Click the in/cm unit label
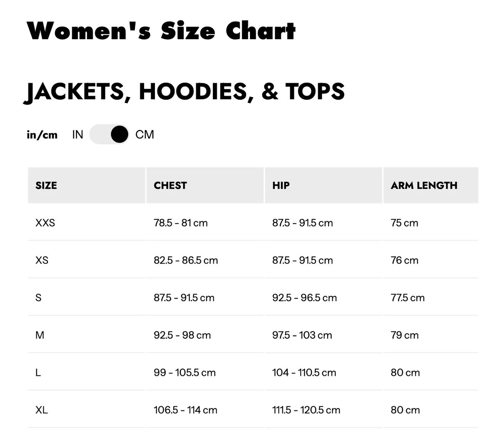Image resolution: width=501 pixels, height=448 pixels. pos(42,134)
